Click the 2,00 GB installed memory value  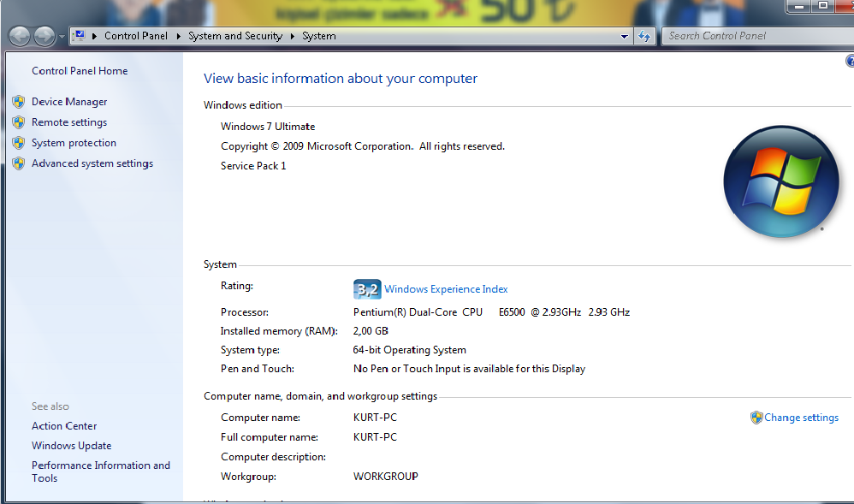pos(371,331)
